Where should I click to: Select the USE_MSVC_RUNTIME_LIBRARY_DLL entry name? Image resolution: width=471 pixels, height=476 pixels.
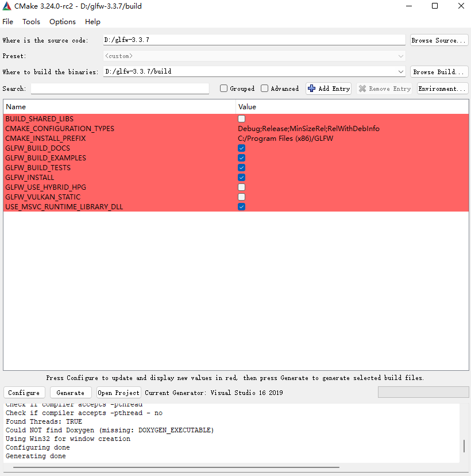[x=64, y=207]
